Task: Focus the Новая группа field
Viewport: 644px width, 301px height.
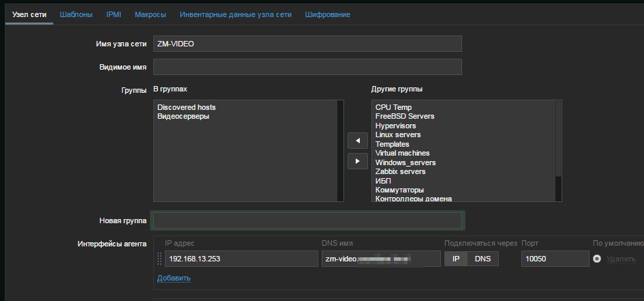Action: tap(307, 220)
